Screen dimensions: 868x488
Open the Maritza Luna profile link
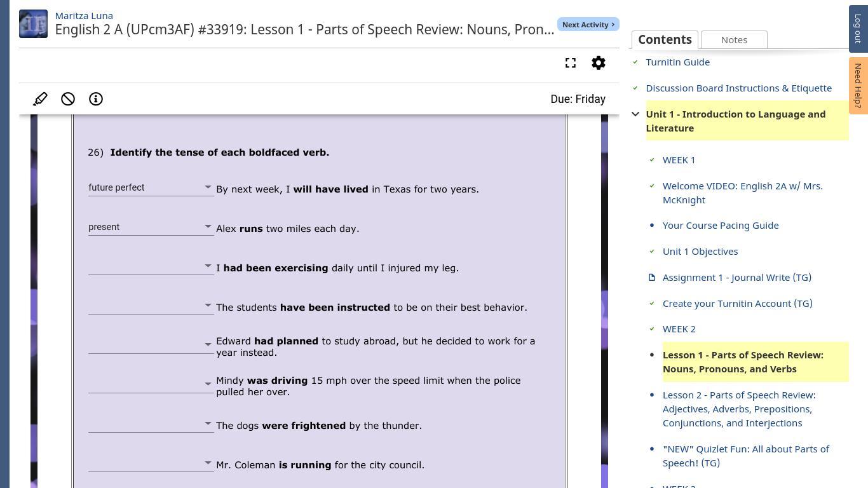[84, 15]
